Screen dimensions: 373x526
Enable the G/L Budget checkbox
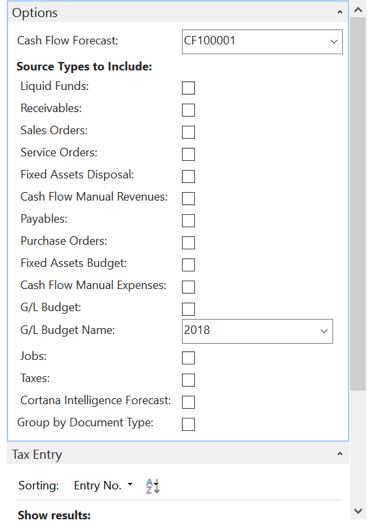coord(188,309)
